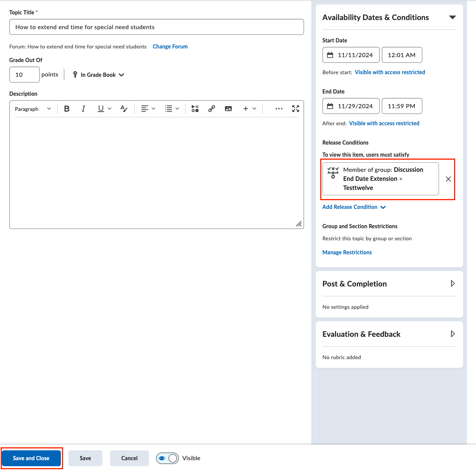476x470 pixels.
Task: Click the bulleted list icon
Action: [x=169, y=109]
